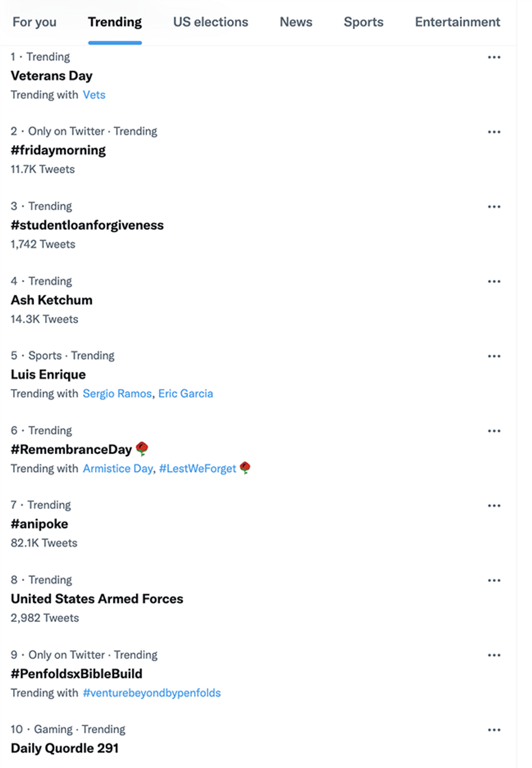The width and height of the screenshot is (532, 768).
Task: Click three-dot menu beside Luis Enrique
Action: coord(494,356)
